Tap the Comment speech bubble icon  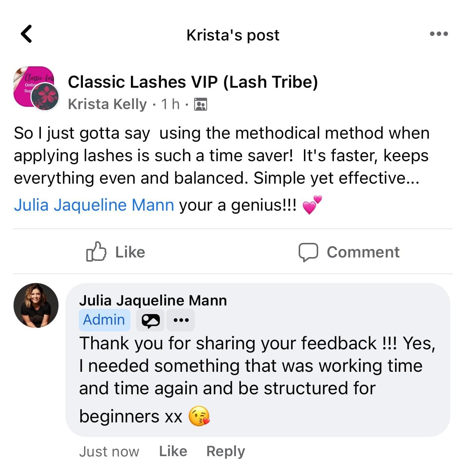point(308,252)
